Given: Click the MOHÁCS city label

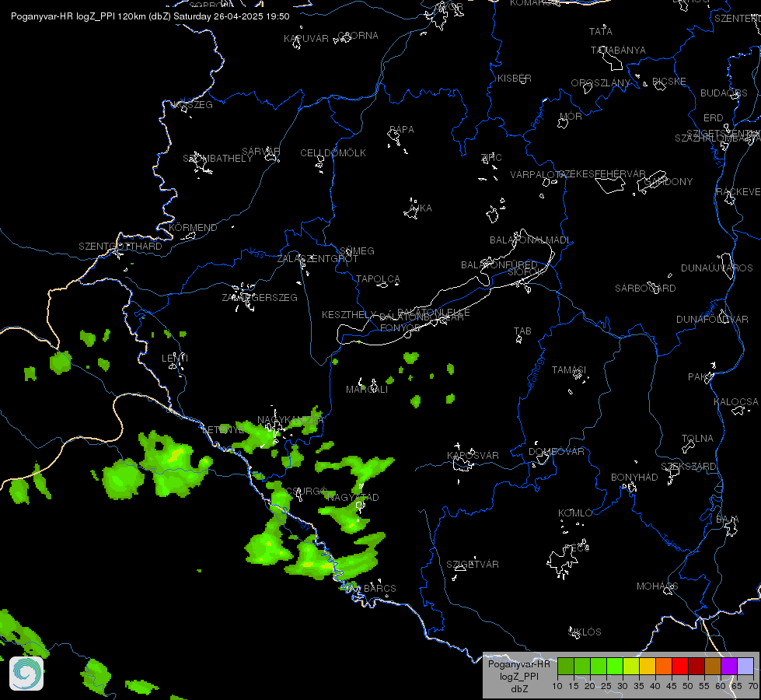Looking at the screenshot, I should 657,586.
